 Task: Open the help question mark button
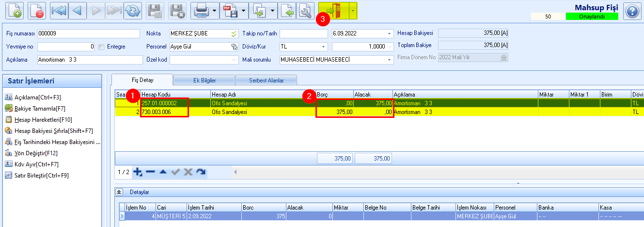tap(632, 11)
